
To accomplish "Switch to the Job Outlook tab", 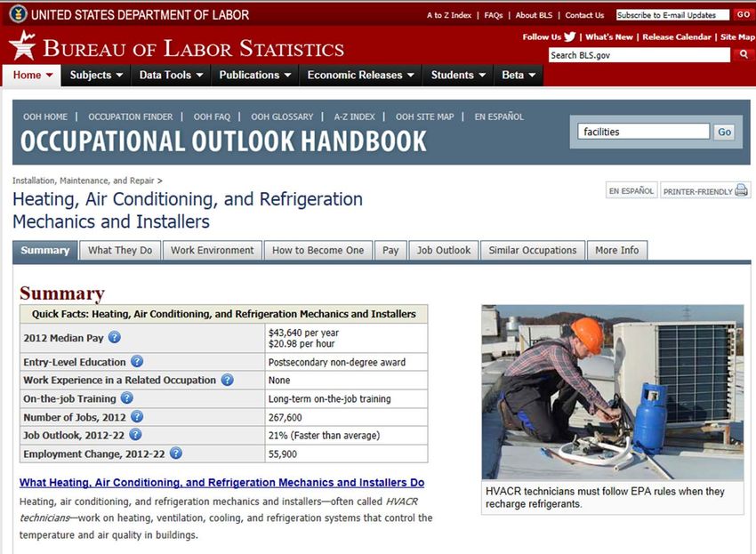I will click(444, 250).
